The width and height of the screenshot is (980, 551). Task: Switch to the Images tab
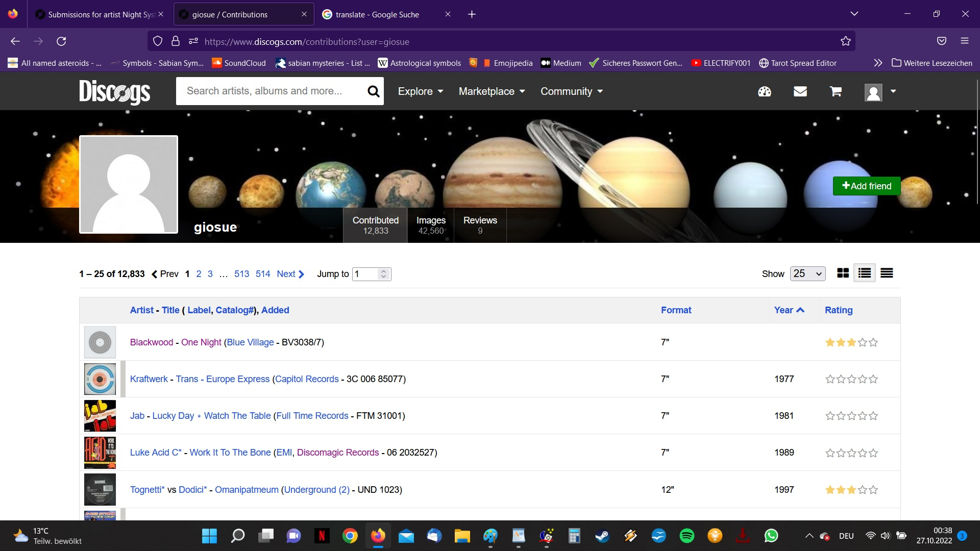tap(430, 225)
